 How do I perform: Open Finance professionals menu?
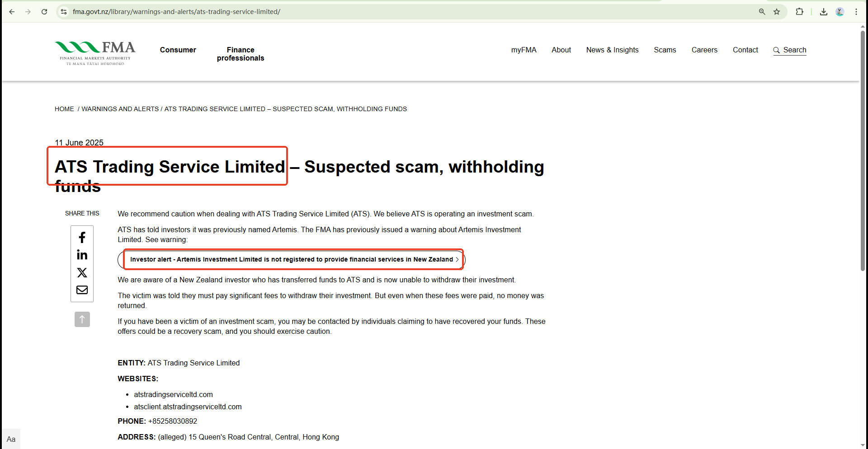[240, 54]
